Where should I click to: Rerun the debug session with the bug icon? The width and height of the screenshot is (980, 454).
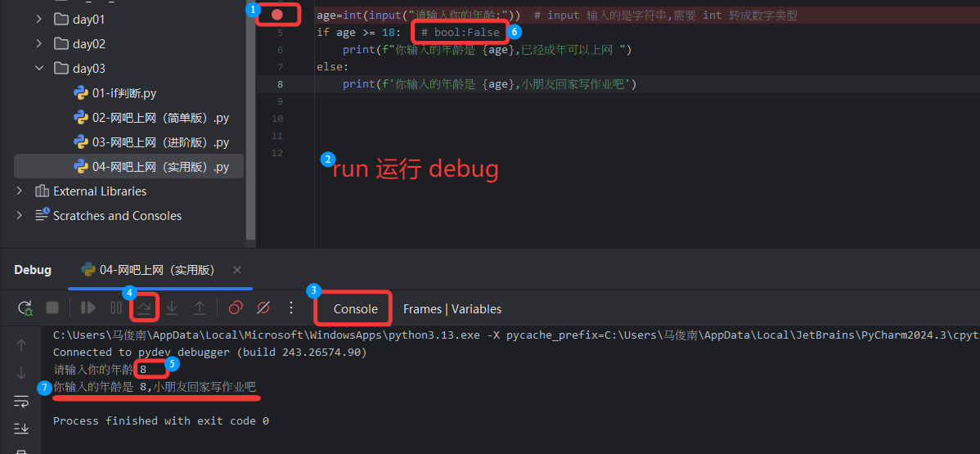25,308
